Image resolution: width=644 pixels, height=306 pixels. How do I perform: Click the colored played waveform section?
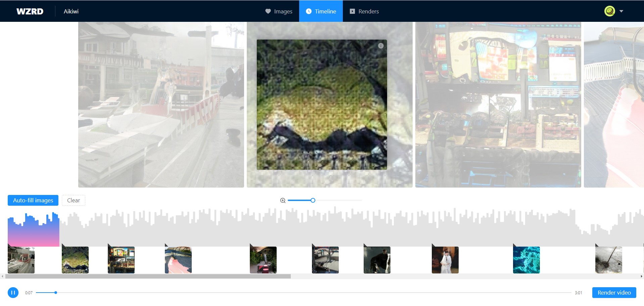point(34,230)
